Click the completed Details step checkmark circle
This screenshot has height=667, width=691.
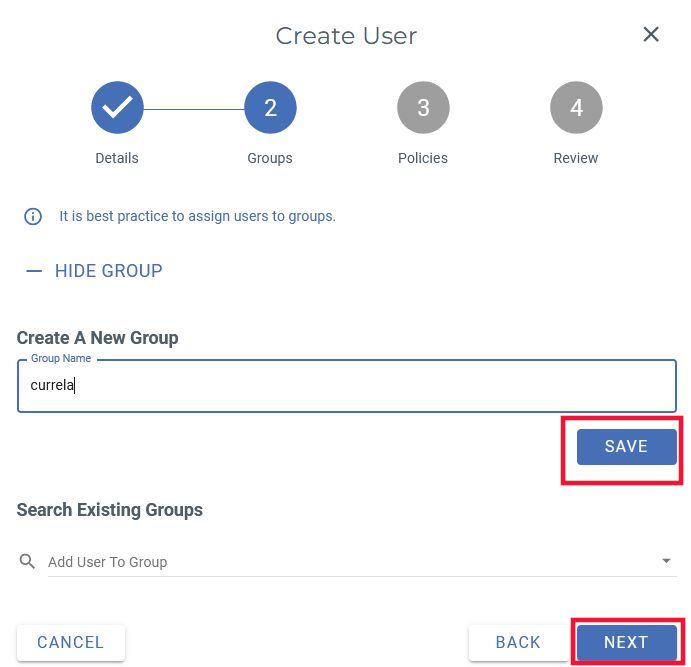(117, 107)
